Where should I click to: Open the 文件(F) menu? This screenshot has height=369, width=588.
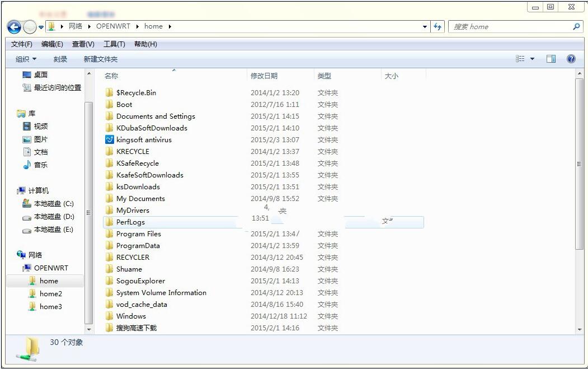22,44
